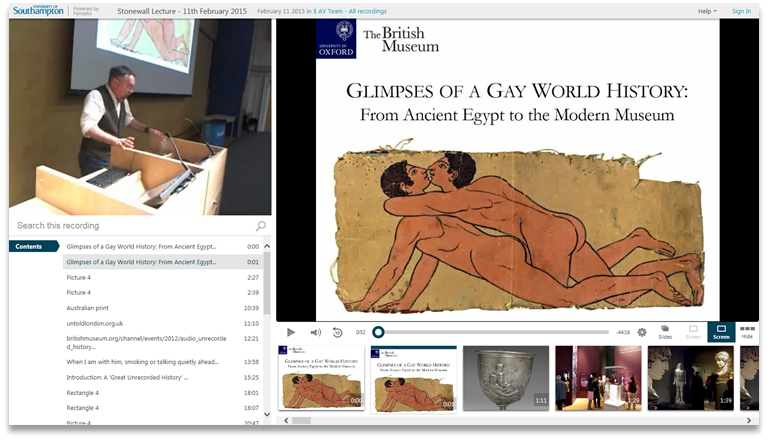This screenshot has width=768, height=440.
Task: Hide the thumbnail strip
Action: [x=747, y=332]
